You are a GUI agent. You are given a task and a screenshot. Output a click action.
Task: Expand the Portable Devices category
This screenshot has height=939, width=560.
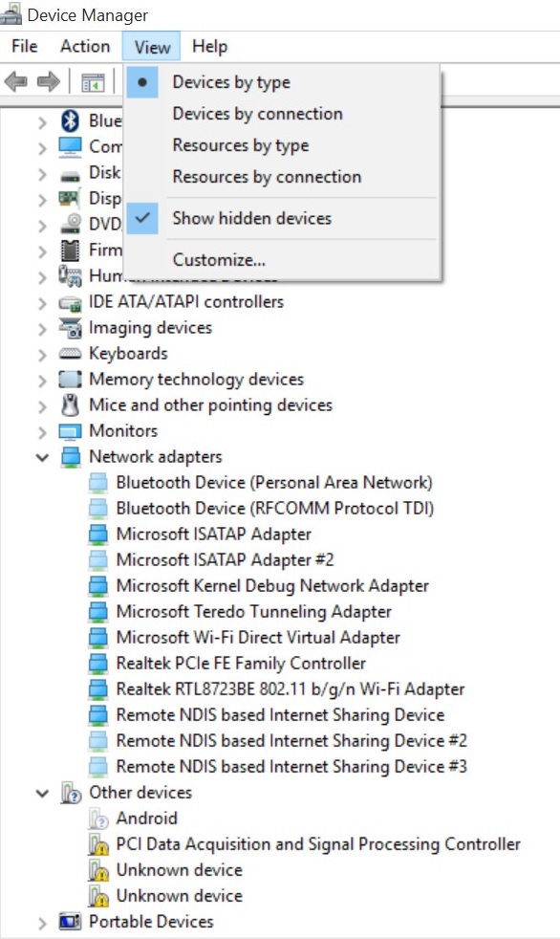42,923
